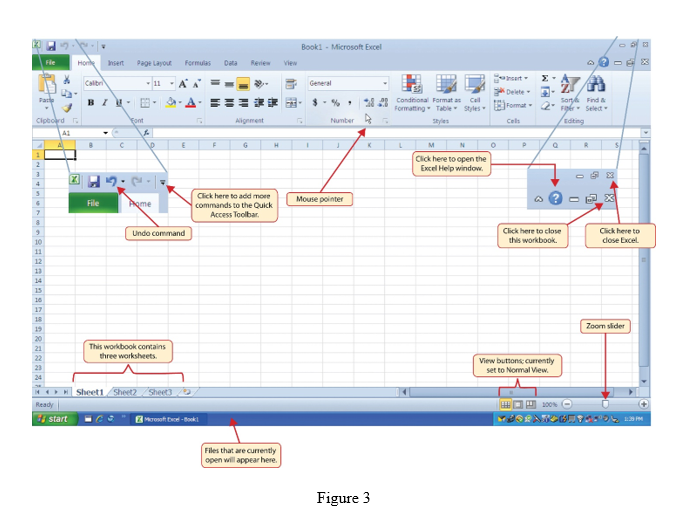Screen dimensions: 698x511
Task: Click the Insert Function fx icon
Action: coord(146,133)
